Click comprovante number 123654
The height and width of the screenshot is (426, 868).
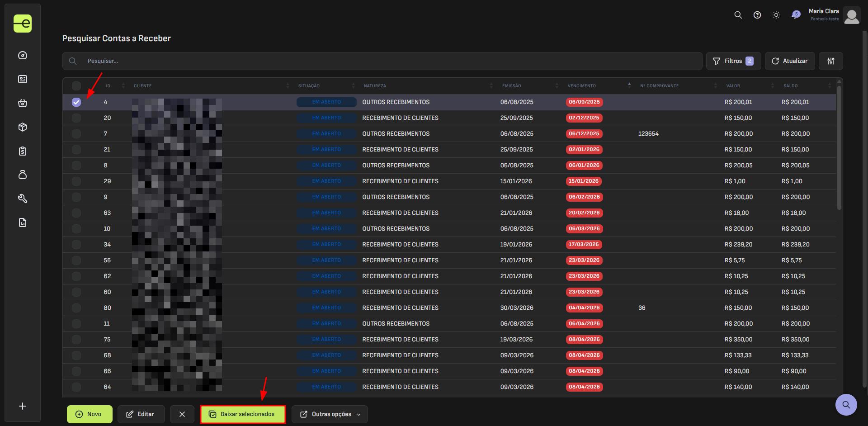648,134
